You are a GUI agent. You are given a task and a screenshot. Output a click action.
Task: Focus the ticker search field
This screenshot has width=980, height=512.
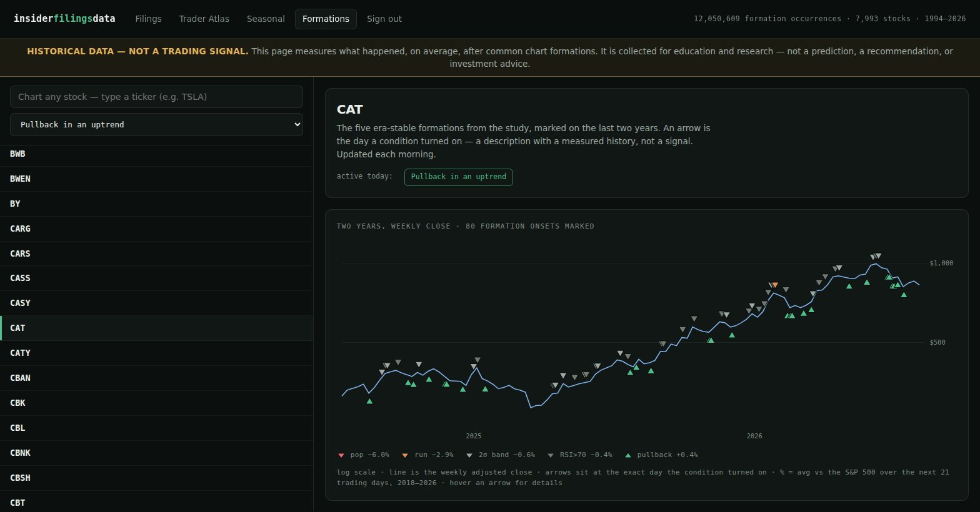(156, 97)
